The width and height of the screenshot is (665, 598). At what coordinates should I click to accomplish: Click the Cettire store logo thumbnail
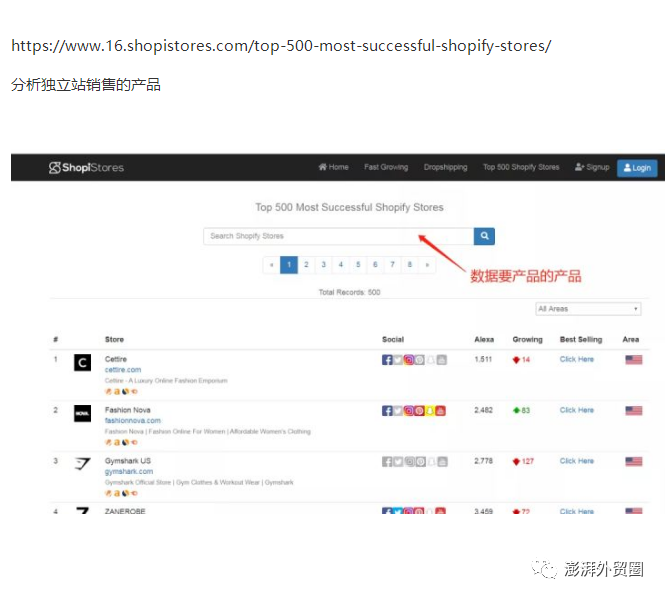click(x=82, y=363)
